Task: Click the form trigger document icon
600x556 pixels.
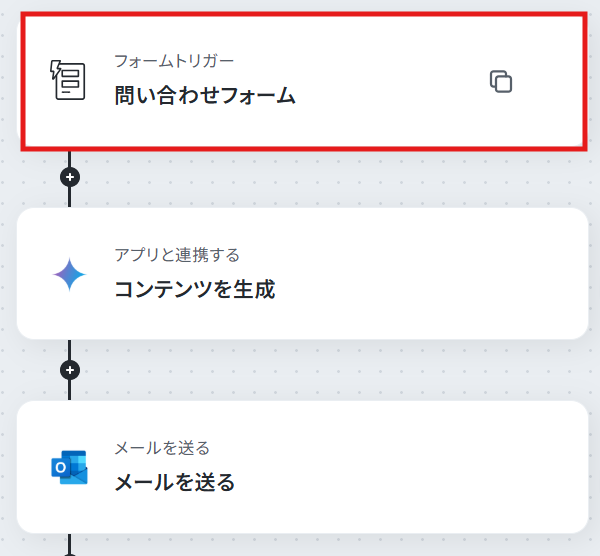Action: click(68, 80)
